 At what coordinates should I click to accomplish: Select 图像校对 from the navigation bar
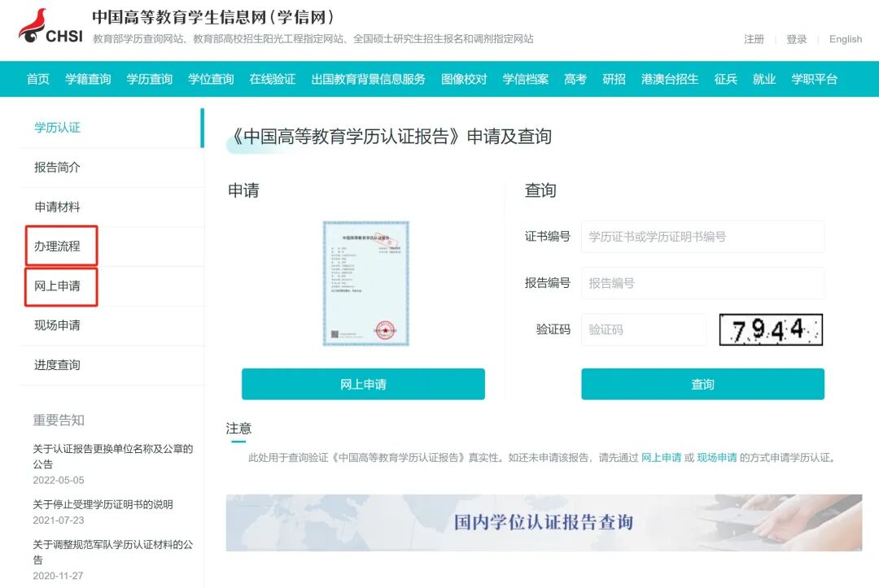[x=464, y=79]
